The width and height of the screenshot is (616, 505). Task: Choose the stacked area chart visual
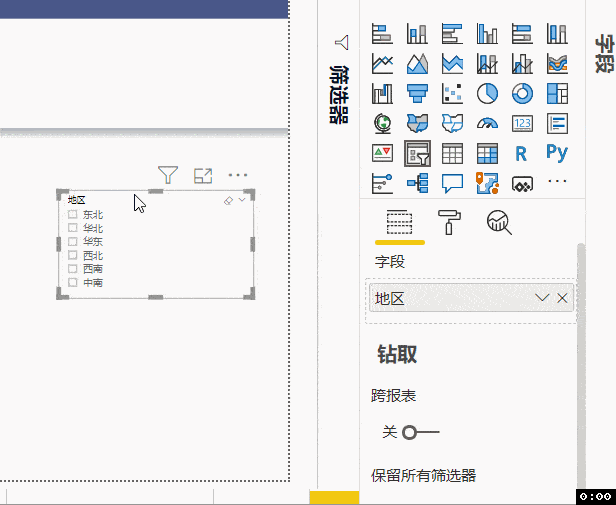pos(452,63)
